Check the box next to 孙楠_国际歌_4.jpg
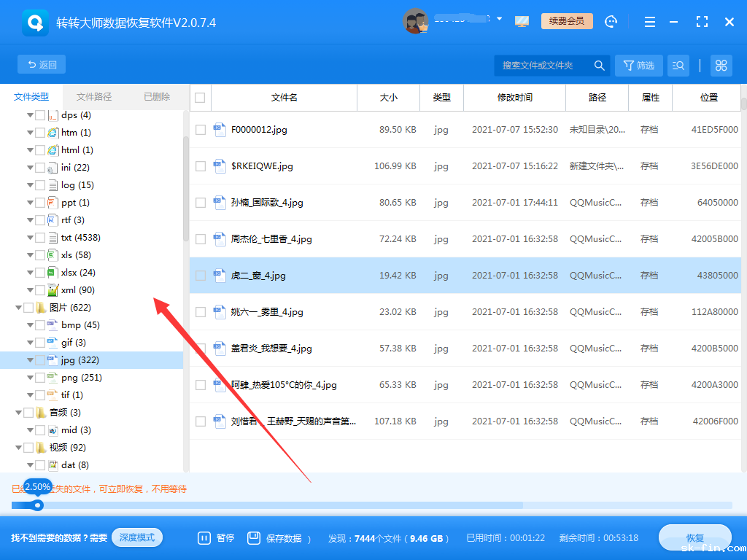The height and width of the screenshot is (560, 747). click(200, 202)
